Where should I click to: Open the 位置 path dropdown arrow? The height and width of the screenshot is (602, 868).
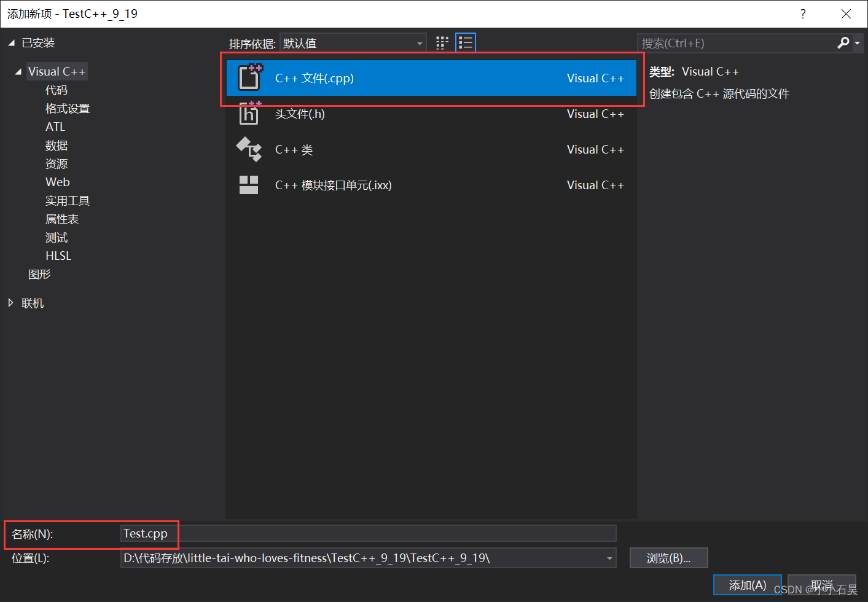point(609,558)
